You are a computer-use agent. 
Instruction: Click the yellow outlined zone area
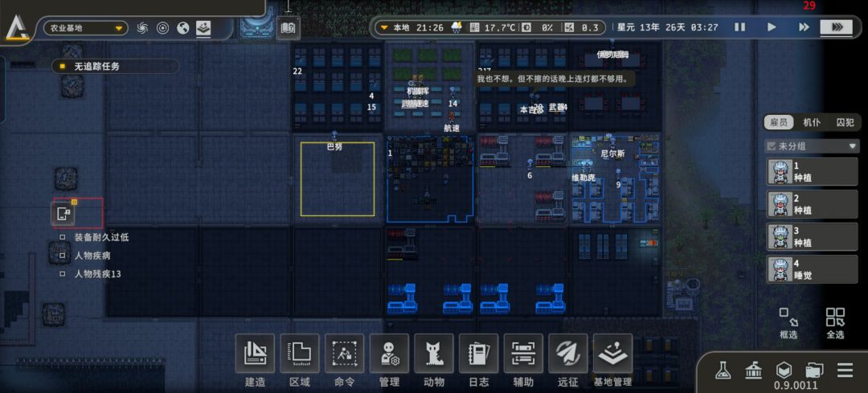coord(338,178)
